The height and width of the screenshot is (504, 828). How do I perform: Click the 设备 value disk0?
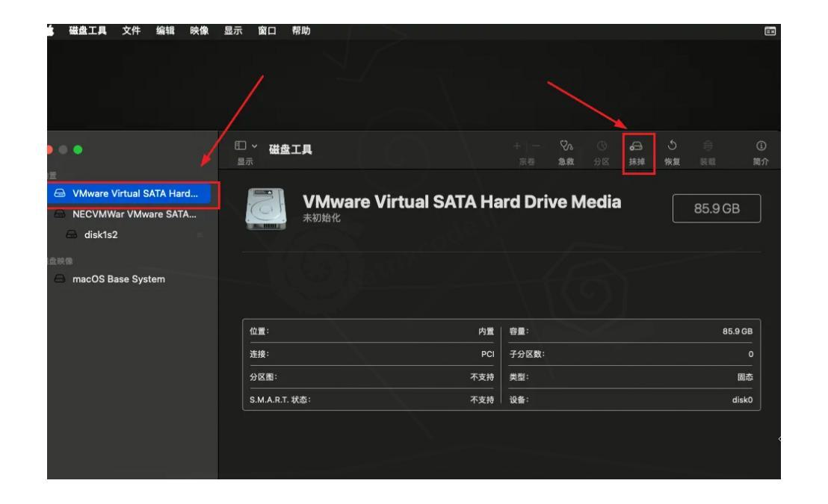click(742, 399)
